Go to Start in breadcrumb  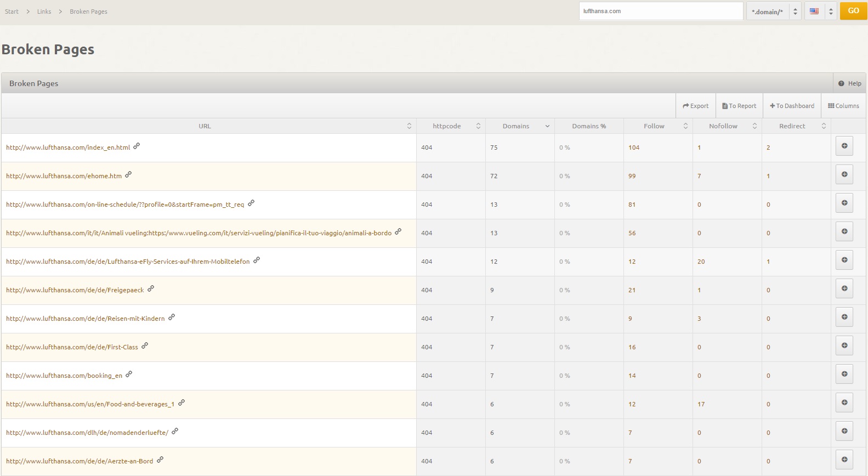[x=12, y=12]
